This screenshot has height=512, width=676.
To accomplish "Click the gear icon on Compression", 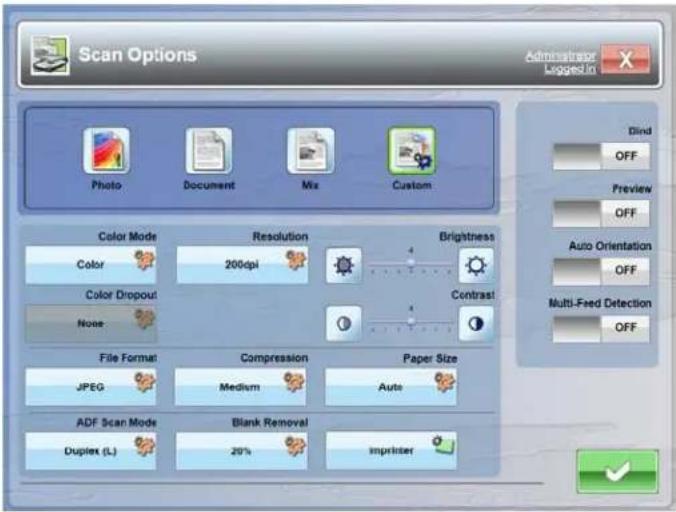I will (294, 382).
